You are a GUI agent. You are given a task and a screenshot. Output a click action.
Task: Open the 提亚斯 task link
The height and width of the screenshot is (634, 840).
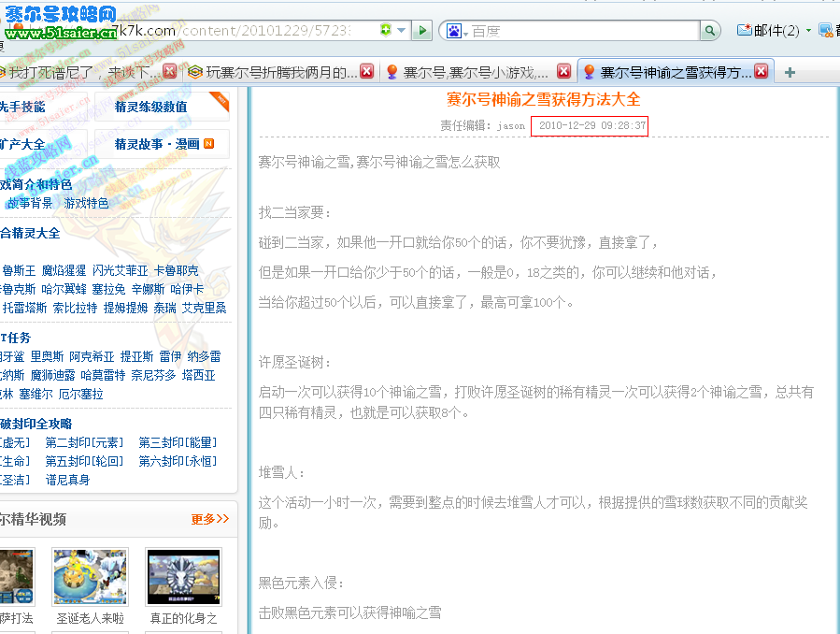point(136,357)
